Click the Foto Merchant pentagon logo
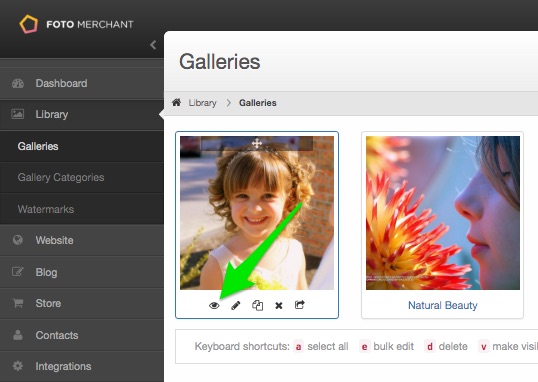Image resolution: width=538 pixels, height=382 pixels. tap(28, 24)
